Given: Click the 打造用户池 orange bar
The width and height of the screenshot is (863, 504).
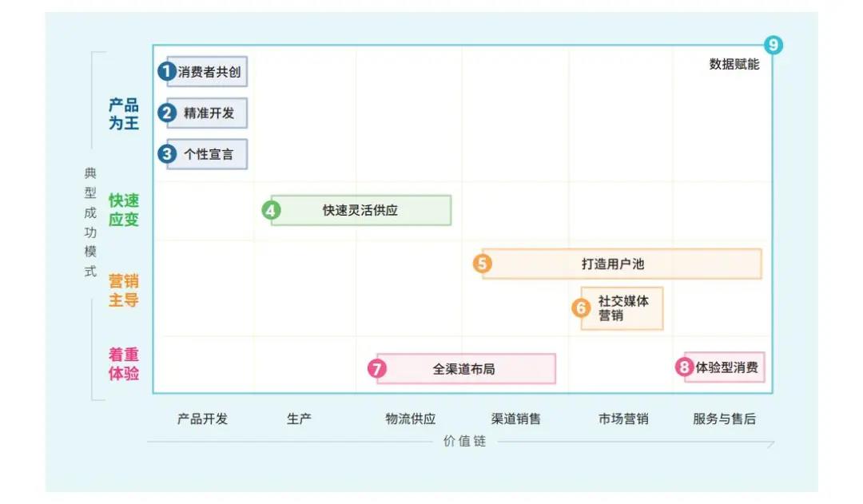Looking at the screenshot, I should click(x=623, y=264).
